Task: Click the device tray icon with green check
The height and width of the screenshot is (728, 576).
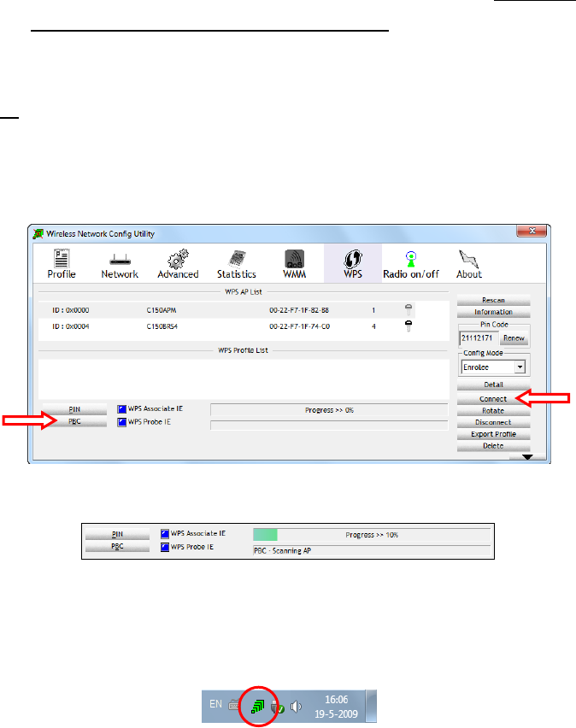Action: click(x=278, y=707)
